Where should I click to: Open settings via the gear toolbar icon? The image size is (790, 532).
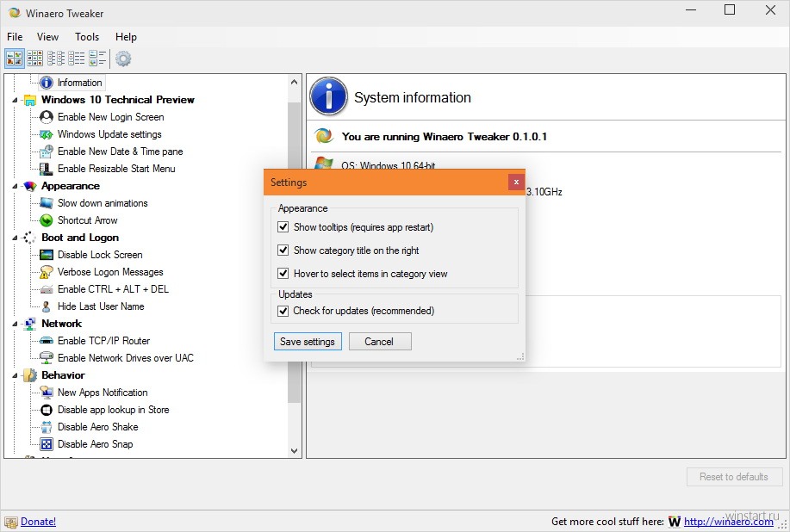tap(123, 59)
